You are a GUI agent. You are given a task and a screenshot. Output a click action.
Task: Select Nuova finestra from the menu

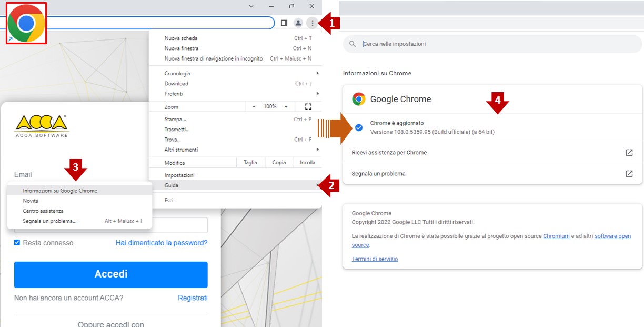pos(182,48)
